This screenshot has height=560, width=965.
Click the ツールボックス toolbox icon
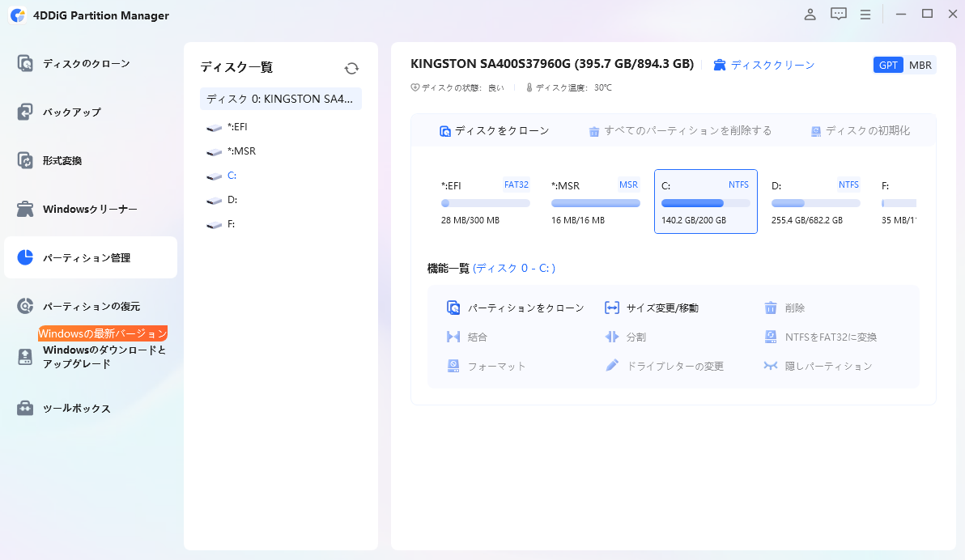click(25, 408)
